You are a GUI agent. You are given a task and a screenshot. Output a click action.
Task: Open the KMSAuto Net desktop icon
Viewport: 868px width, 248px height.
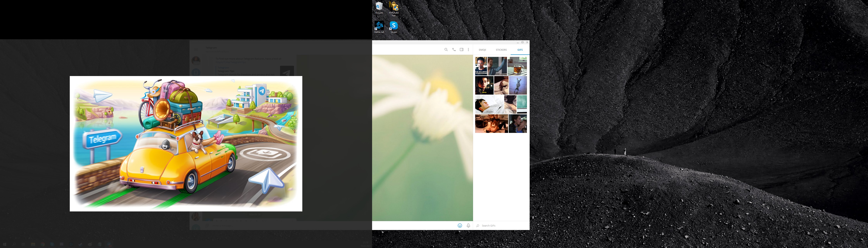[394, 7]
